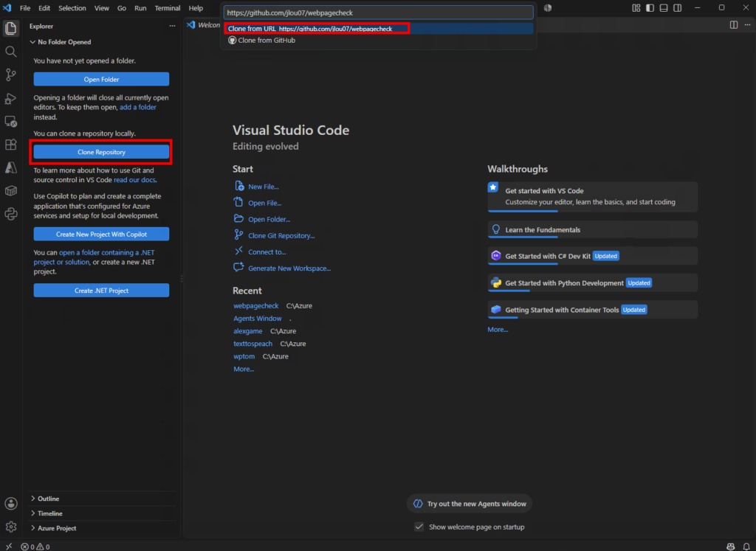Split the editor to the right
The height and width of the screenshot is (551, 756).
pos(733,24)
